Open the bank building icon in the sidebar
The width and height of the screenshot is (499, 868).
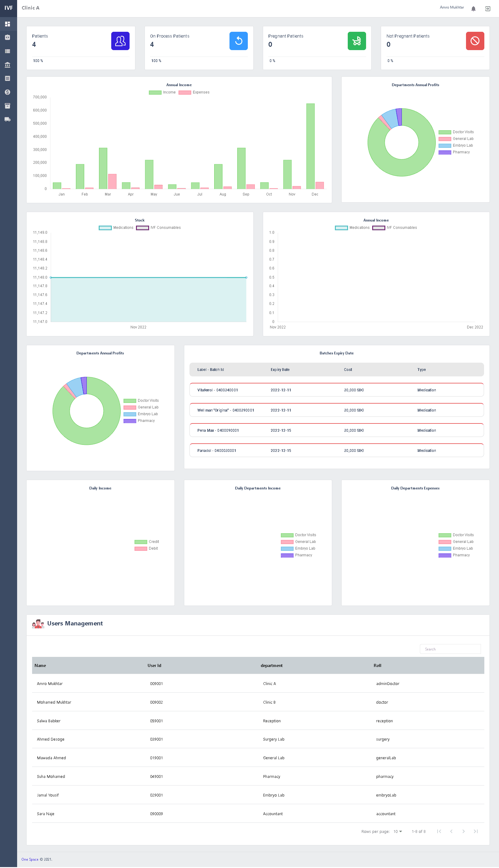pyautogui.click(x=8, y=65)
